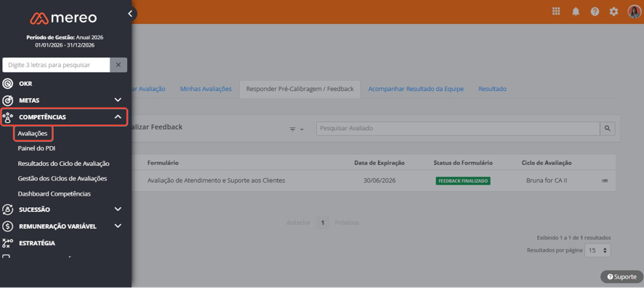Click the Suporte button

click(x=621, y=277)
